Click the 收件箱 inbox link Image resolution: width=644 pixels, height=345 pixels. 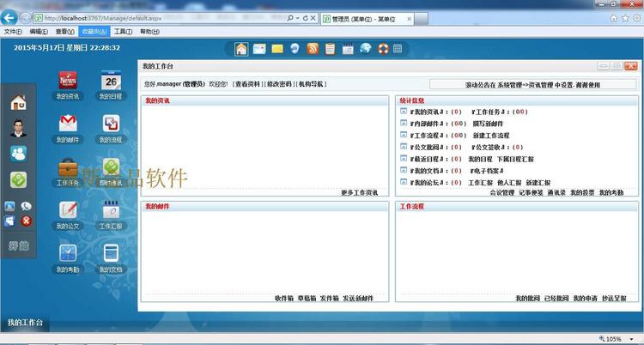[x=284, y=299]
